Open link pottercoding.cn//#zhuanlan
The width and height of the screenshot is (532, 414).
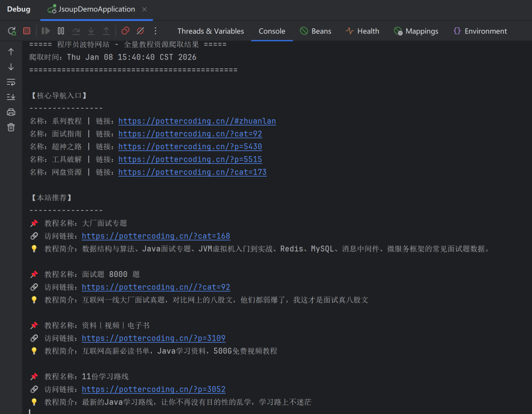point(197,121)
